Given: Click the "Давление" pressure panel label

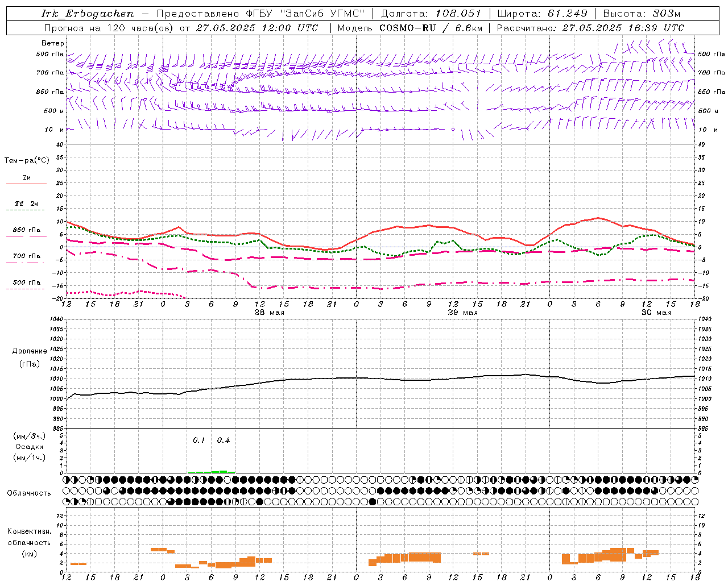Looking at the screenshot, I should point(30,351).
